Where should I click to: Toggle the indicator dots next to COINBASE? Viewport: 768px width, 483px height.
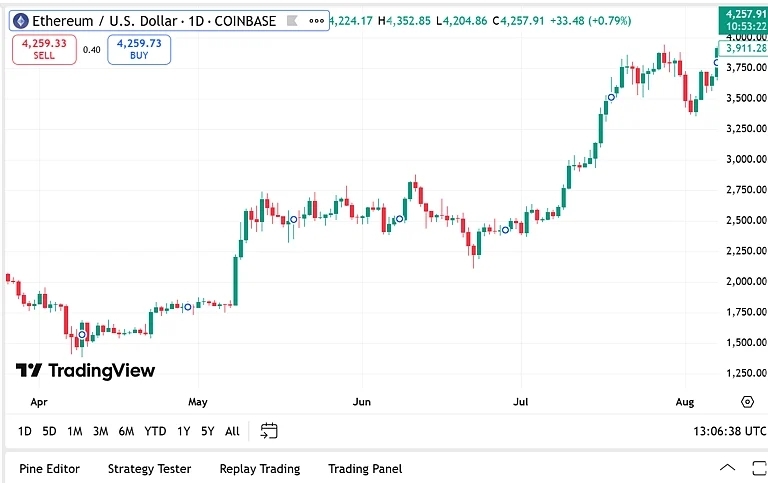coord(317,21)
